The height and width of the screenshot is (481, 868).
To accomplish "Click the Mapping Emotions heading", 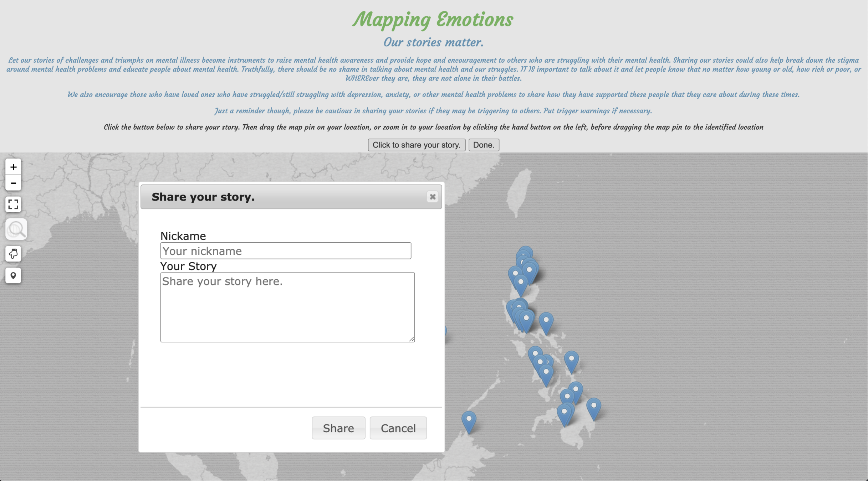I will coord(433,19).
